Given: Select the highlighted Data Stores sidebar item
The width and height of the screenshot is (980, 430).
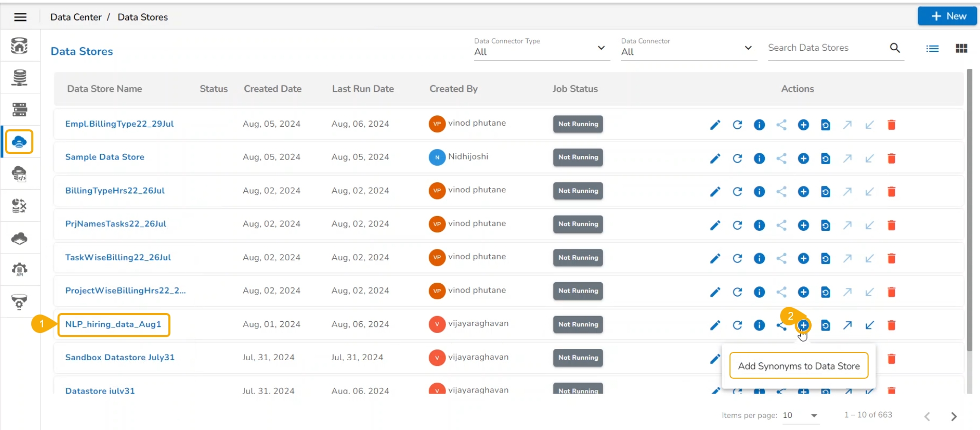Looking at the screenshot, I should (20, 142).
